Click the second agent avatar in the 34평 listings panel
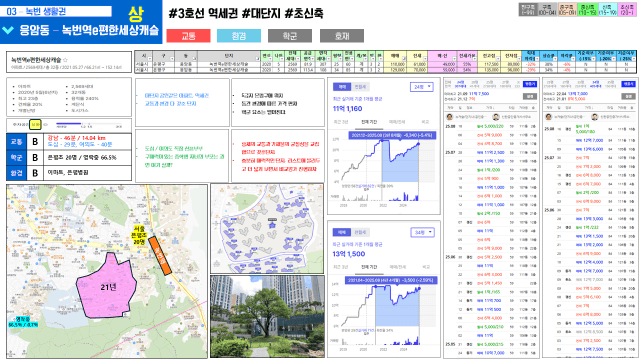 (x=594, y=117)
